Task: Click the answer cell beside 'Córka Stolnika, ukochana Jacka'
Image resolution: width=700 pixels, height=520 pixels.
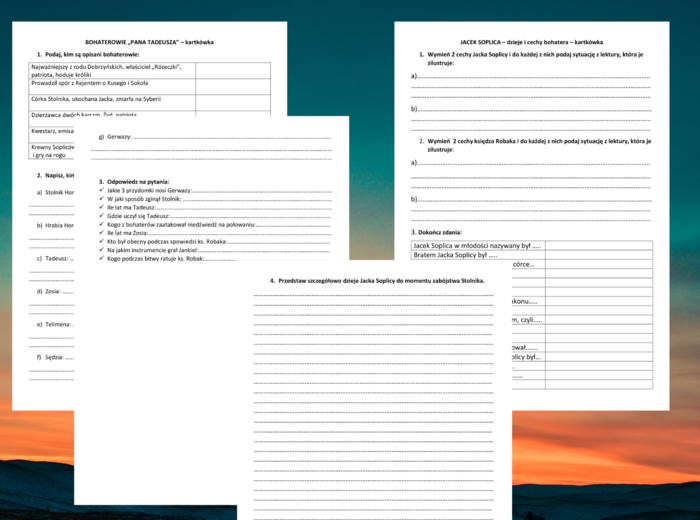Action: click(x=232, y=100)
